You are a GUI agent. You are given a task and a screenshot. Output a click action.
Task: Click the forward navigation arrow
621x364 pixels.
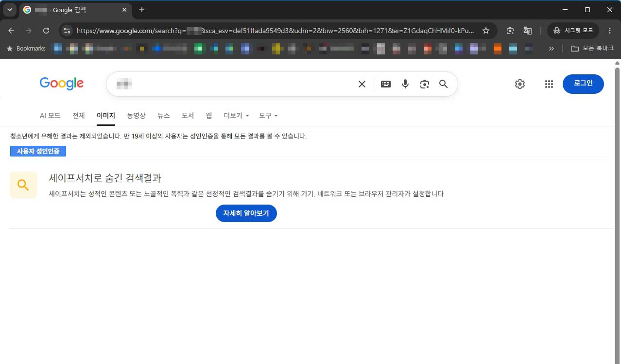click(x=29, y=31)
